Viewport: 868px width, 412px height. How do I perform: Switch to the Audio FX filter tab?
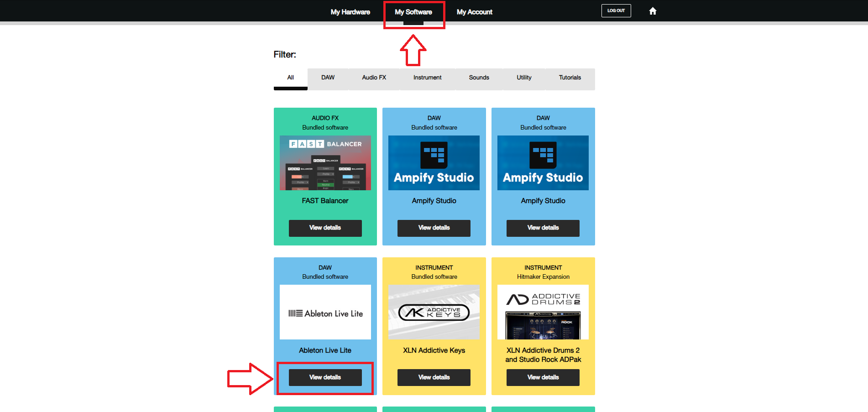click(x=374, y=78)
